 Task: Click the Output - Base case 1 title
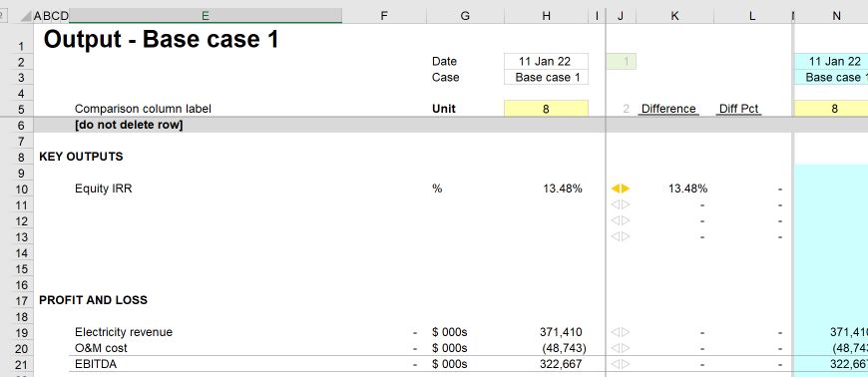pyautogui.click(x=161, y=40)
